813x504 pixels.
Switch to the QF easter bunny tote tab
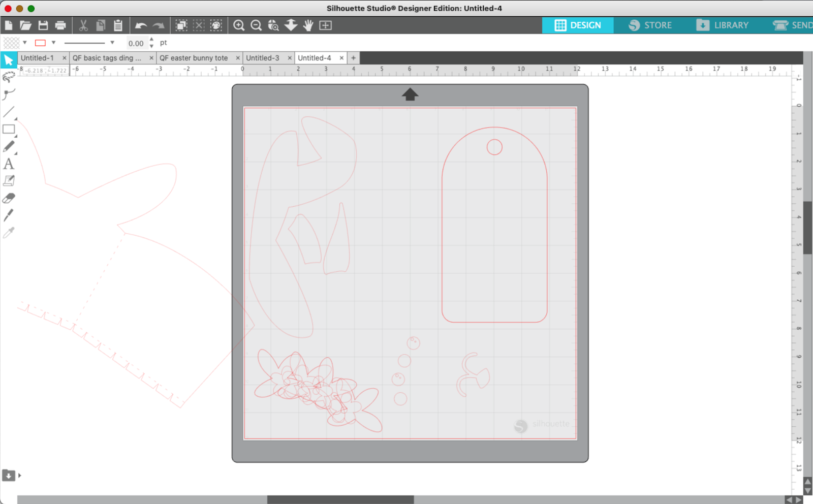pyautogui.click(x=194, y=58)
